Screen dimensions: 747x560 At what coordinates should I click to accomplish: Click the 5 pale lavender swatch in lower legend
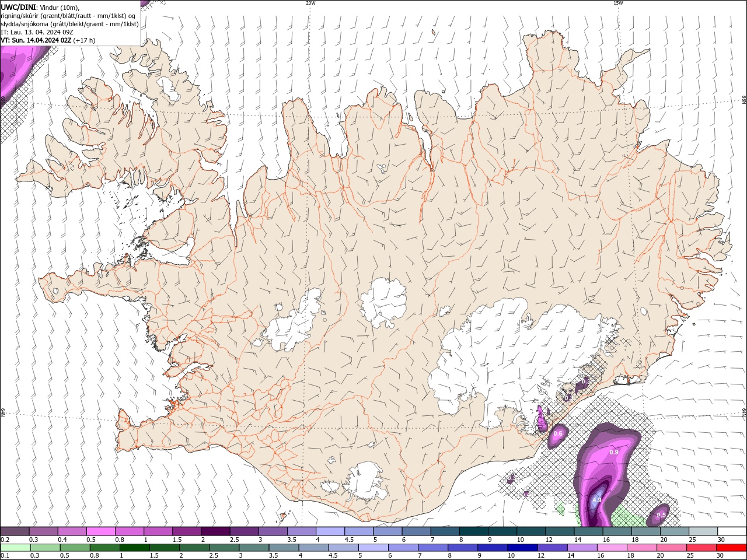pyautogui.click(x=373, y=548)
